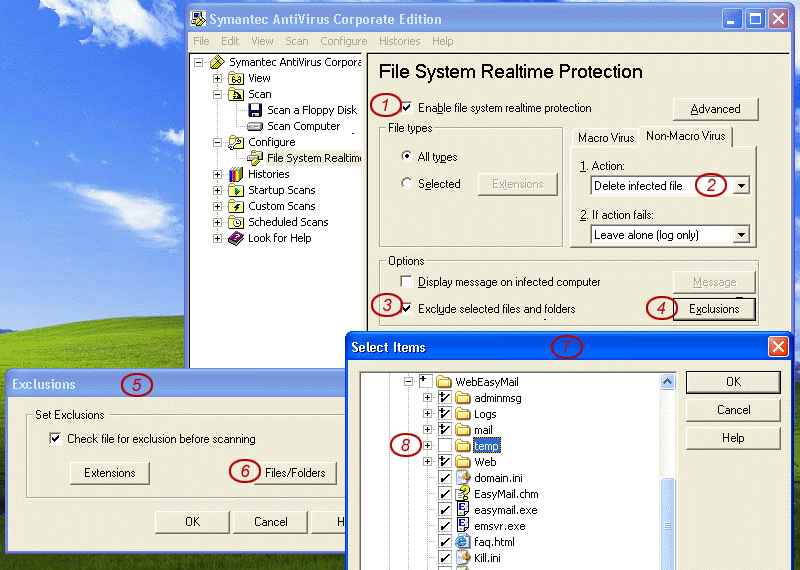Switch to the Macro Virus tab
This screenshot has width=800, height=570.
pyautogui.click(x=605, y=137)
